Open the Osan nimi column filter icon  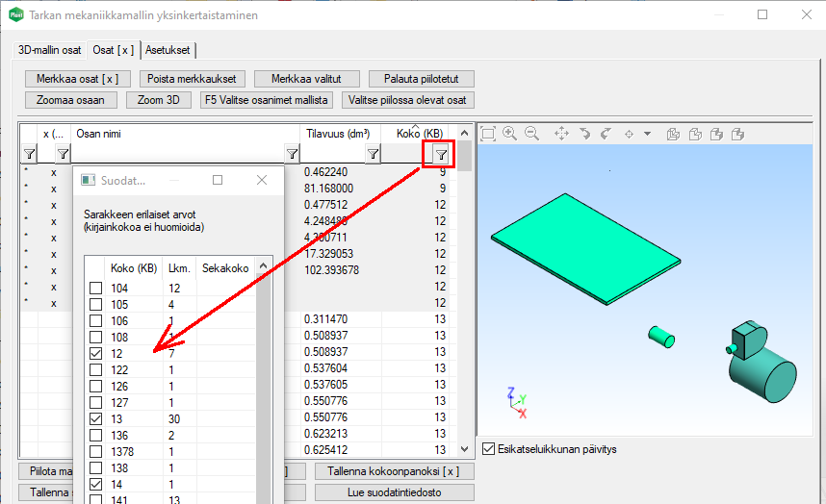click(292, 153)
